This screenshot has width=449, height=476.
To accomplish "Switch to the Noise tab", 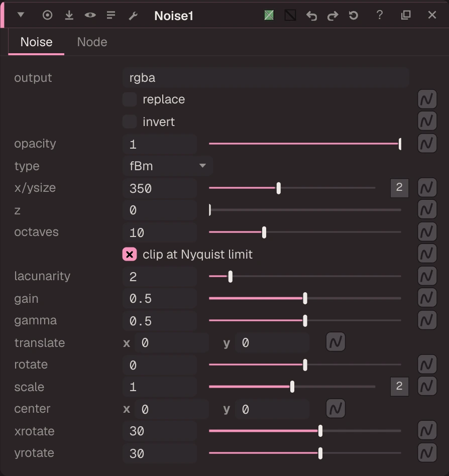I will pos(37,42).
